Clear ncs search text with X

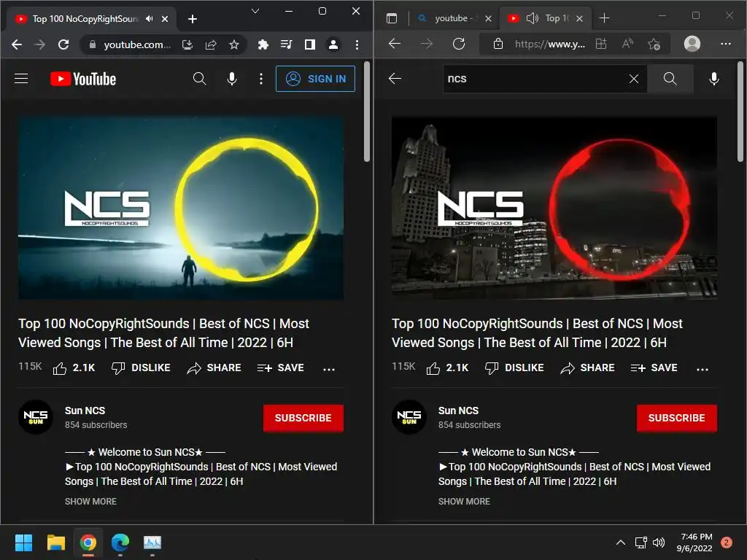click(x=634, y=79)
